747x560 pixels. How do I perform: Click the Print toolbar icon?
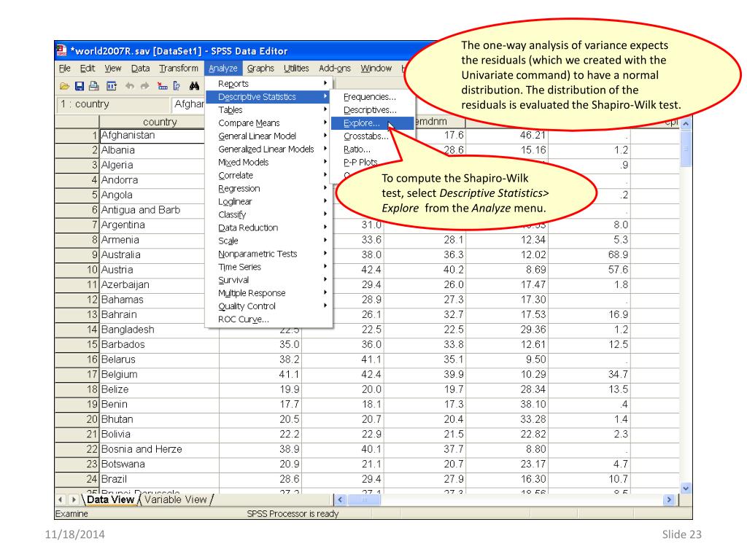[94, 86]
